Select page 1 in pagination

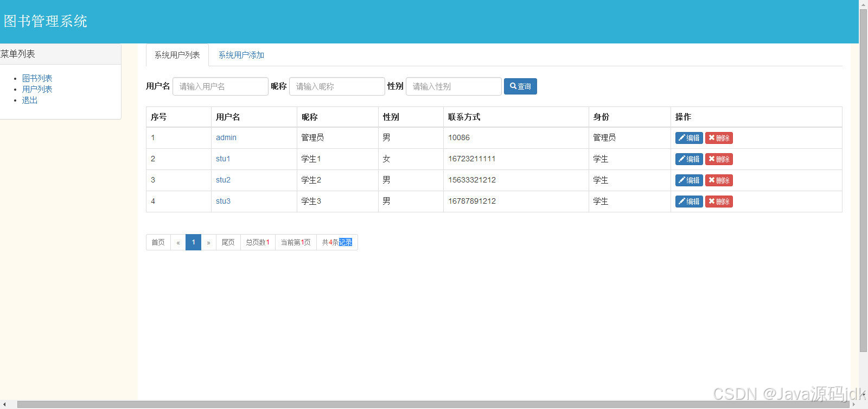(193, 242)
